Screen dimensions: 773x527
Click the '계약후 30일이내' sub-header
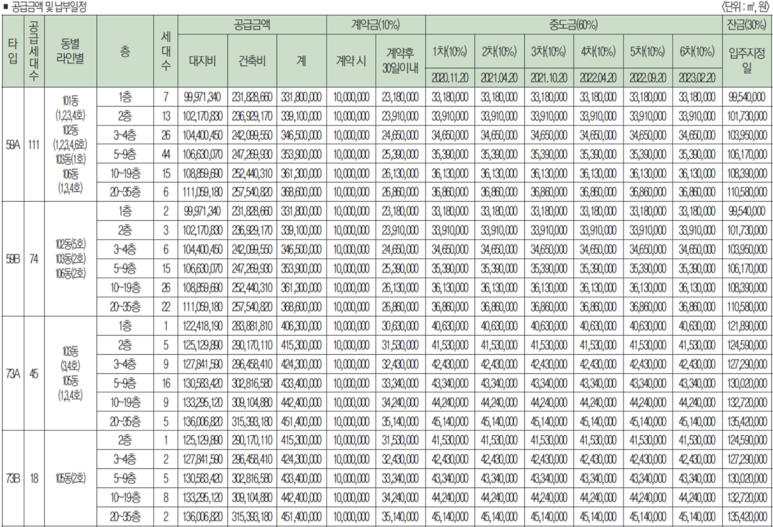pyautogui.click(x=400, y=61)
